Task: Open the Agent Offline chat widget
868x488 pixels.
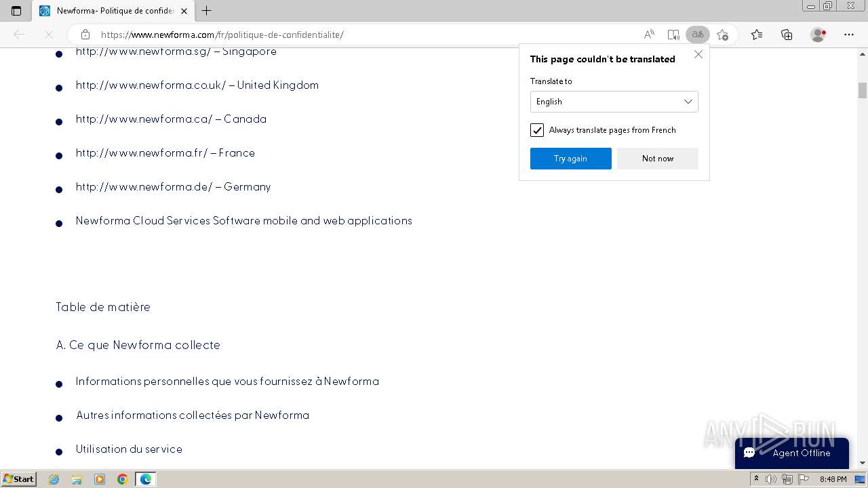Action: click(x=792, y=453)
